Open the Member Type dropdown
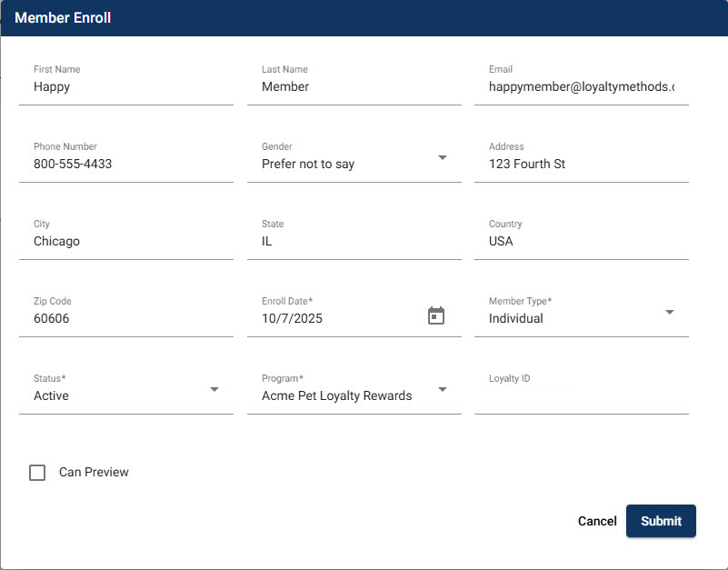 pos(670,313)
